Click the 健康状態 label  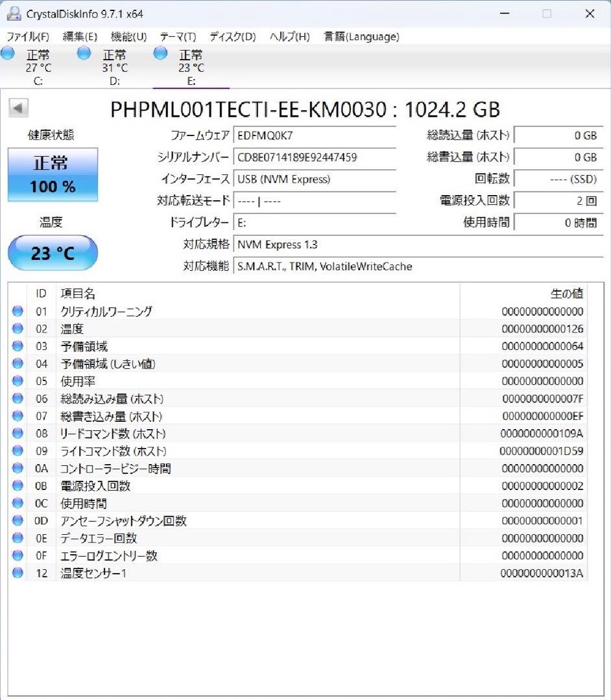point(51,135)
